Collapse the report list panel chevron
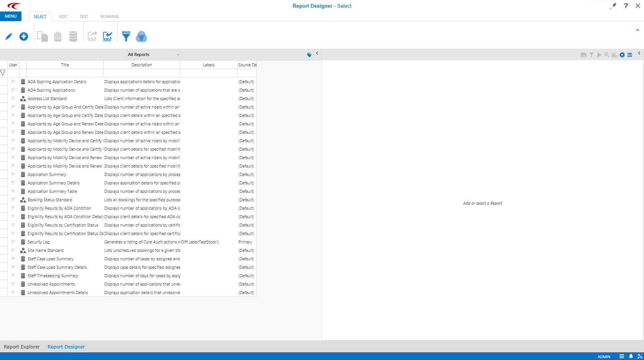The width and height of the screenshot is (644, 360). 317,53
